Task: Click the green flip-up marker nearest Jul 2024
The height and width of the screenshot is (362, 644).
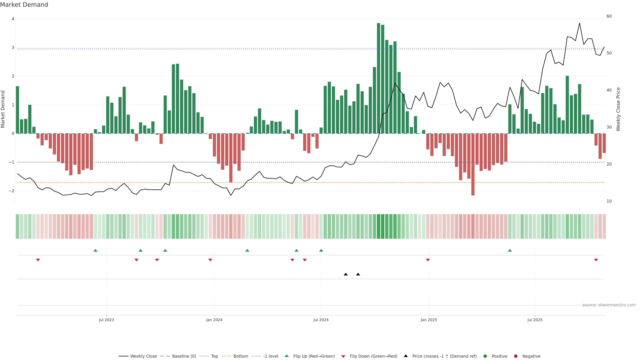Action: point(321,250)
